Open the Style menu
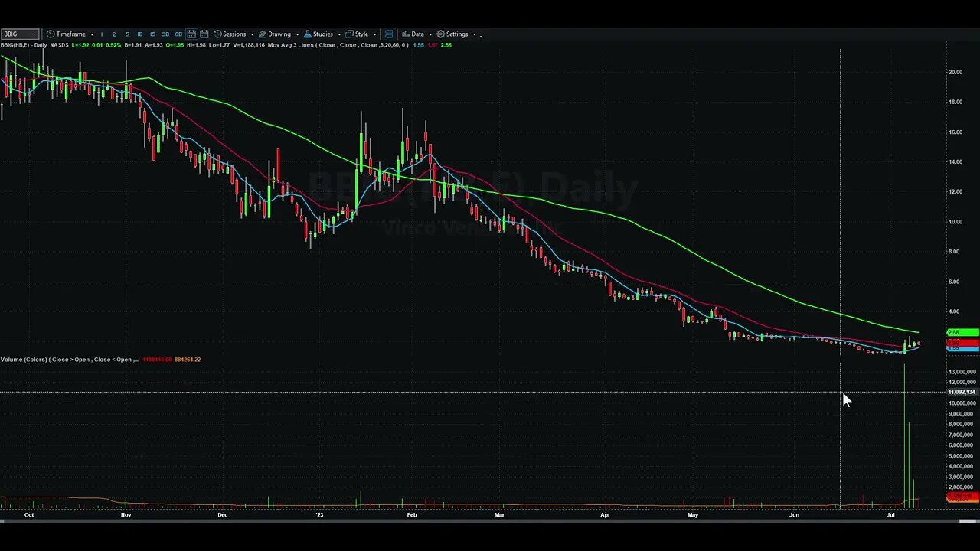980x551 pixels. point(358,34)
